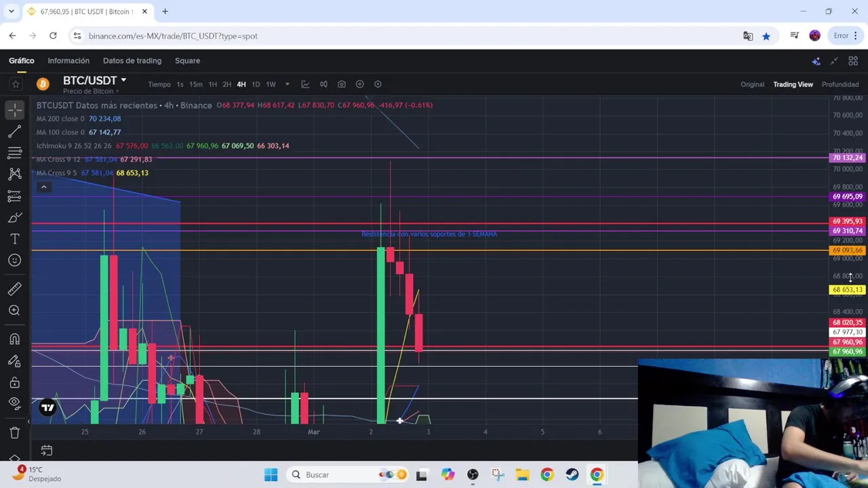Select the brush drawing tool
The image size is (868, 488).
[15, 218]
